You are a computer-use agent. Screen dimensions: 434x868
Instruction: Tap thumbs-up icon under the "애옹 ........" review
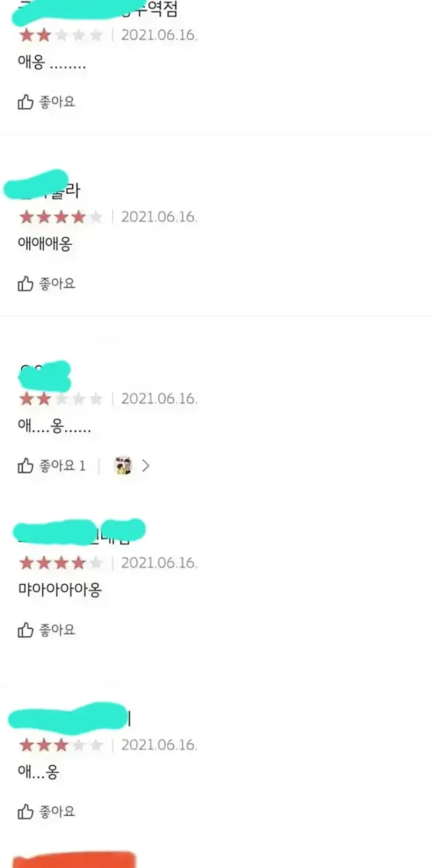tap(25, 102)
